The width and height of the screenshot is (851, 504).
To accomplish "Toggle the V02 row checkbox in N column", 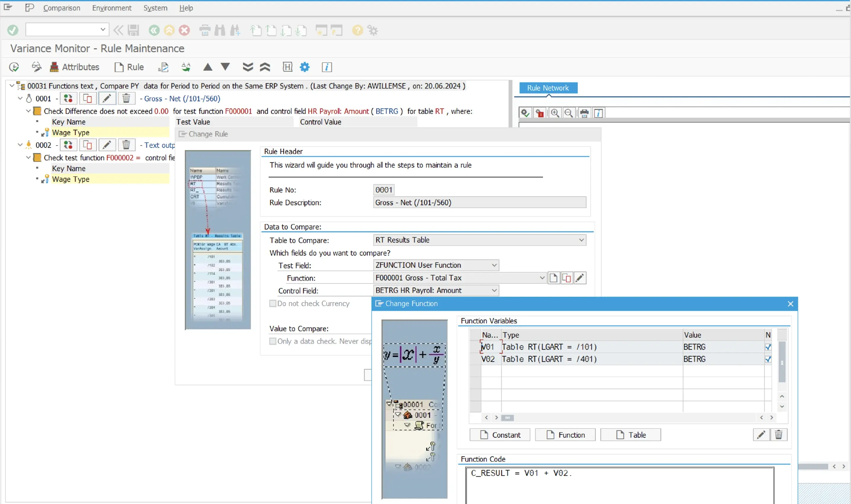I will point(768,359).
